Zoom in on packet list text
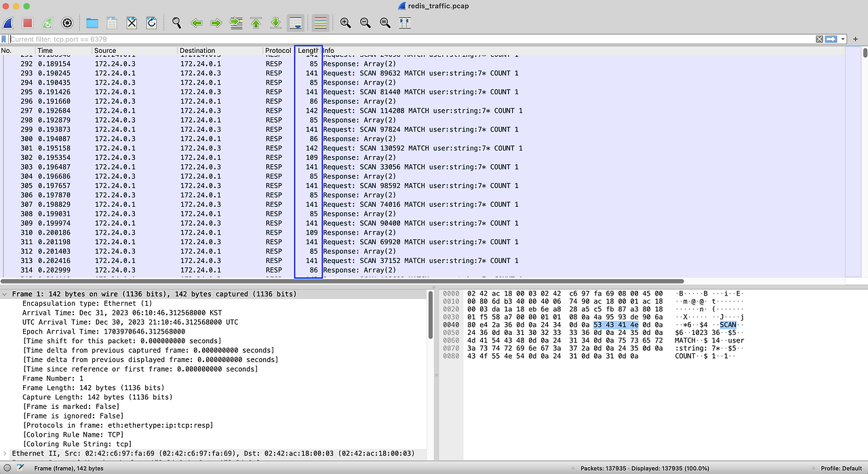 click(x=345, y=23)
